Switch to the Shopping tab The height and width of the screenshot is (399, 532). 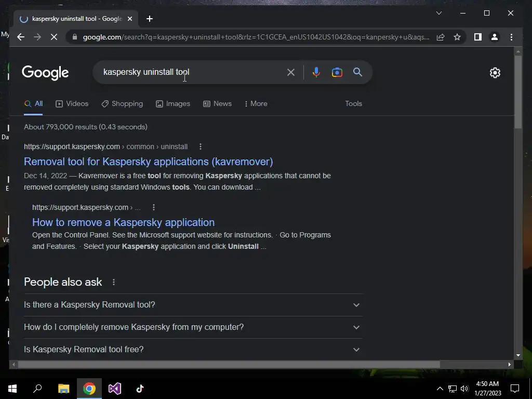122,104
